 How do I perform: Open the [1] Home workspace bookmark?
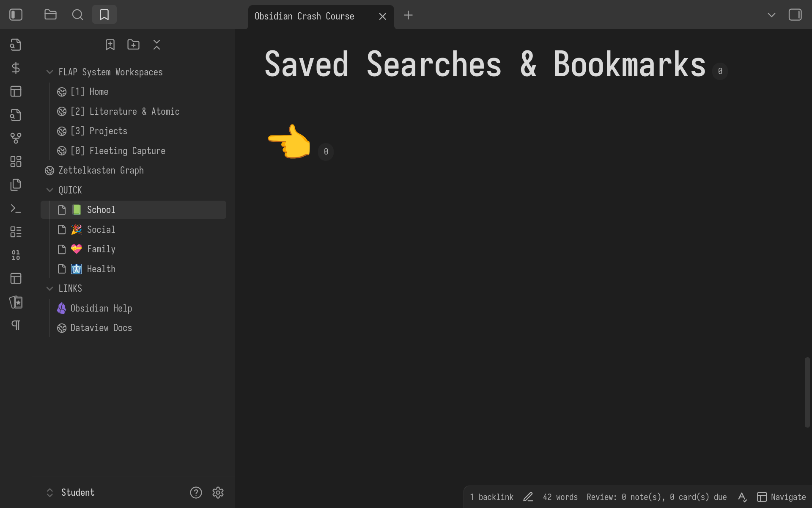point(134,92)
